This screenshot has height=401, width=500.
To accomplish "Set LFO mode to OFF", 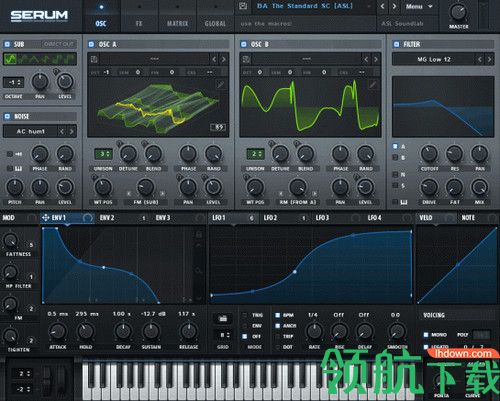I will coord(245,336).
